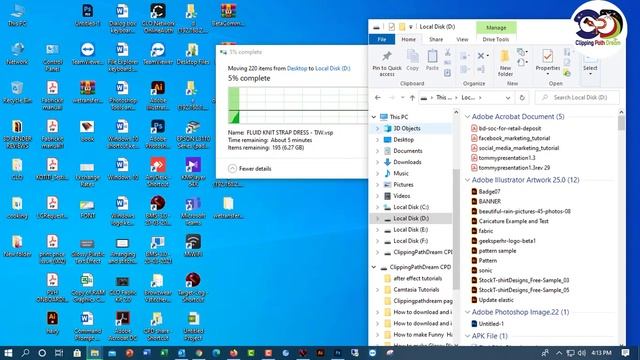Open the Windows Start menu
640x360 pixels.
pos(8,353)
